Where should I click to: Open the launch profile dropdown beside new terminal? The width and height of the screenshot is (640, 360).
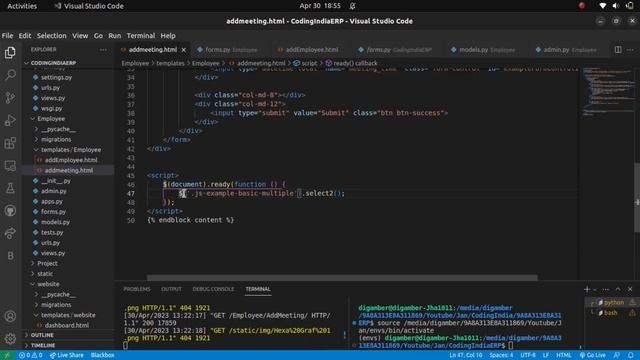click(x=595, y=289)
